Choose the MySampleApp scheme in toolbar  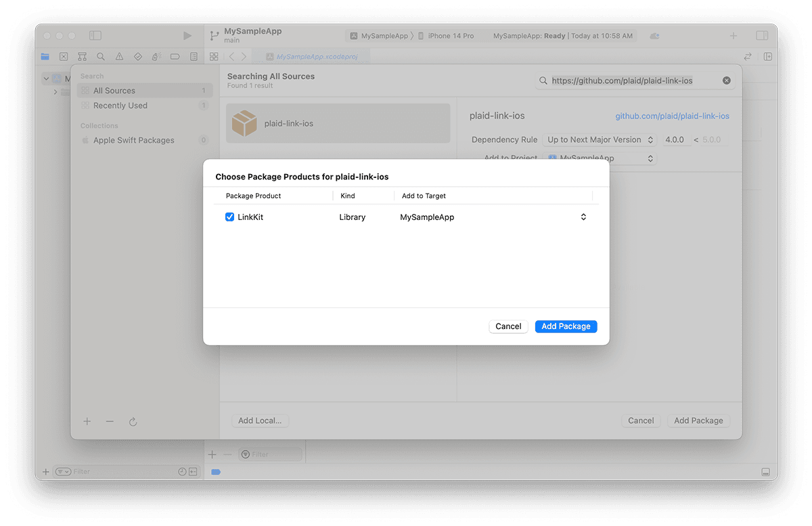click(379, 36)
